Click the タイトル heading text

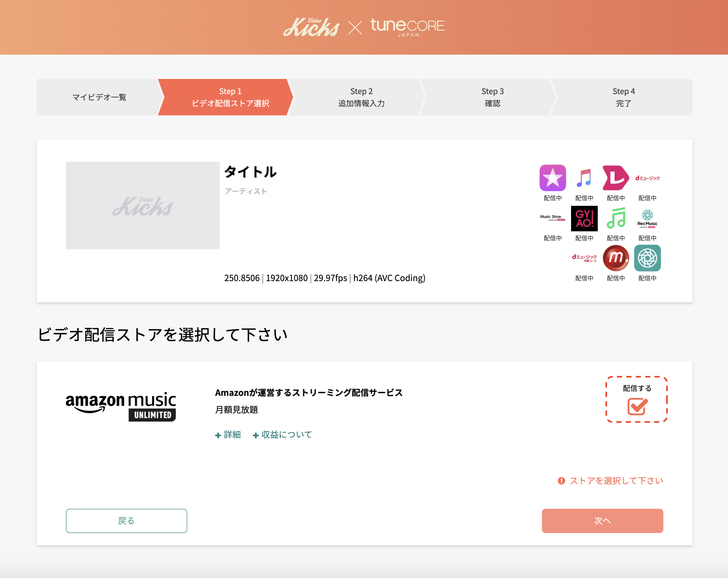tap(250, 172)
